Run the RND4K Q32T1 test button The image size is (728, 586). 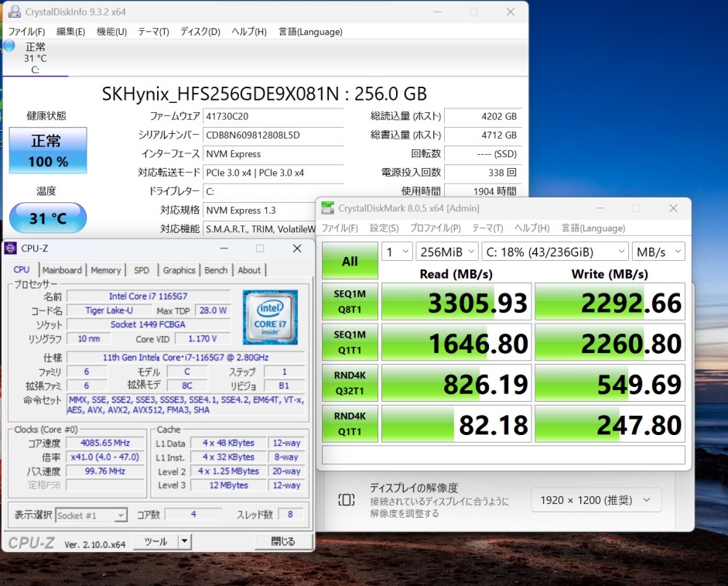(x=350, y=383)
